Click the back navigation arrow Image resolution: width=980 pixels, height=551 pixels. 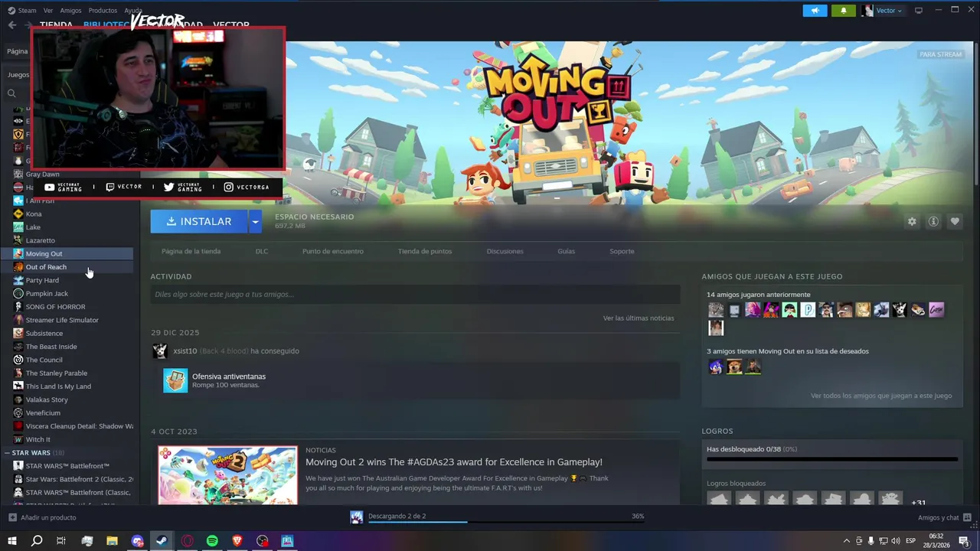click(x=11, y=25)
